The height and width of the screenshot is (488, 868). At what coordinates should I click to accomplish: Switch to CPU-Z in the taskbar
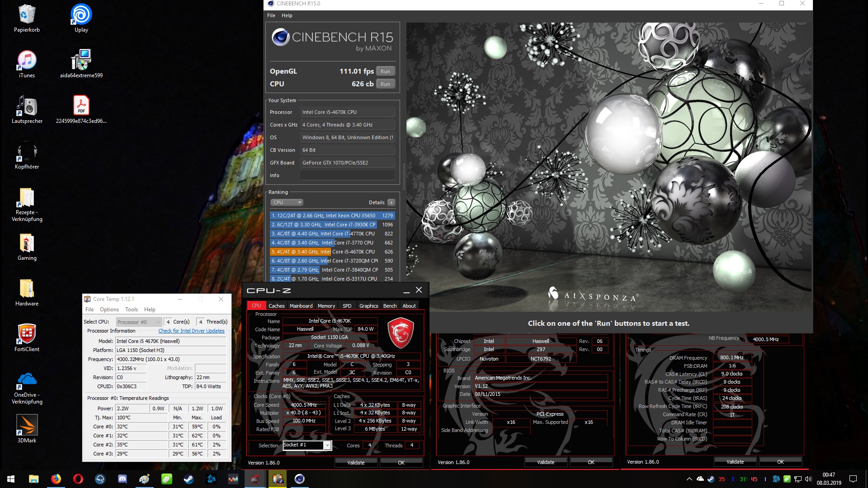[x=255, y=479]
